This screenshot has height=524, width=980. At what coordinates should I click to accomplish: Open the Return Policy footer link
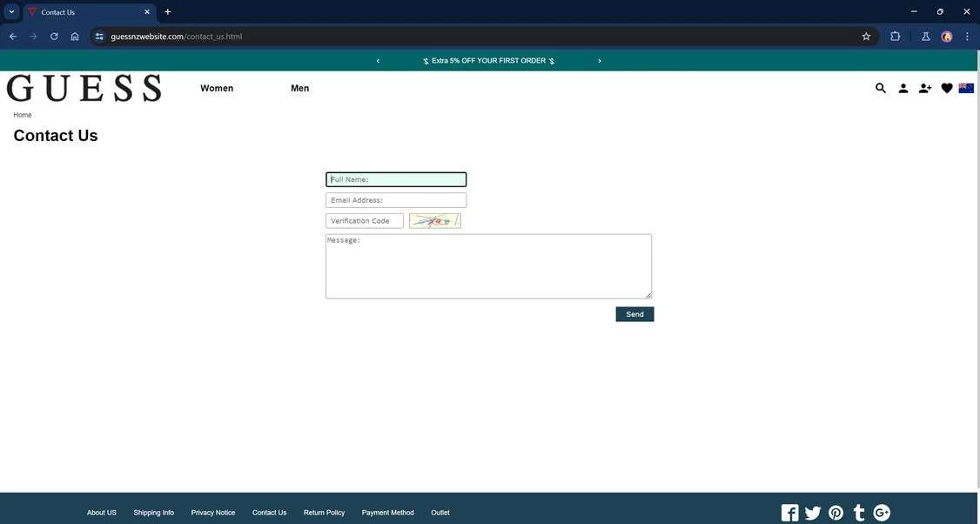tap(325, 513)
